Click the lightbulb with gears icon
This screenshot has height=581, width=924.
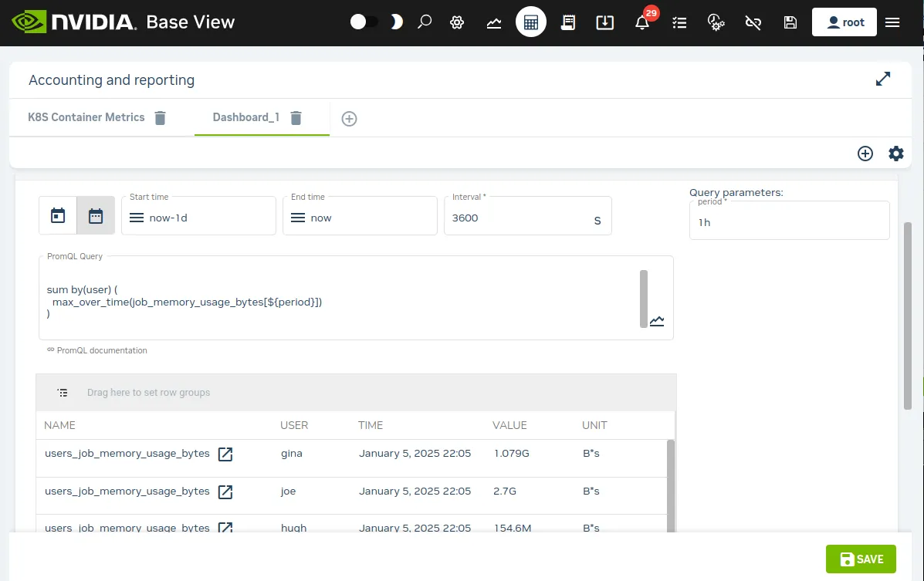pos(716,22)
